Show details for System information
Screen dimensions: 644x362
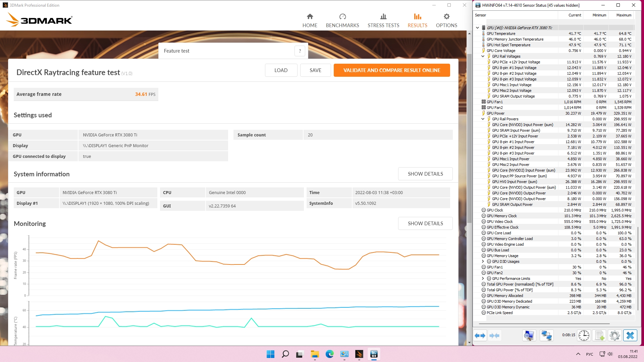pyautogui.click(x=425, y=174)
